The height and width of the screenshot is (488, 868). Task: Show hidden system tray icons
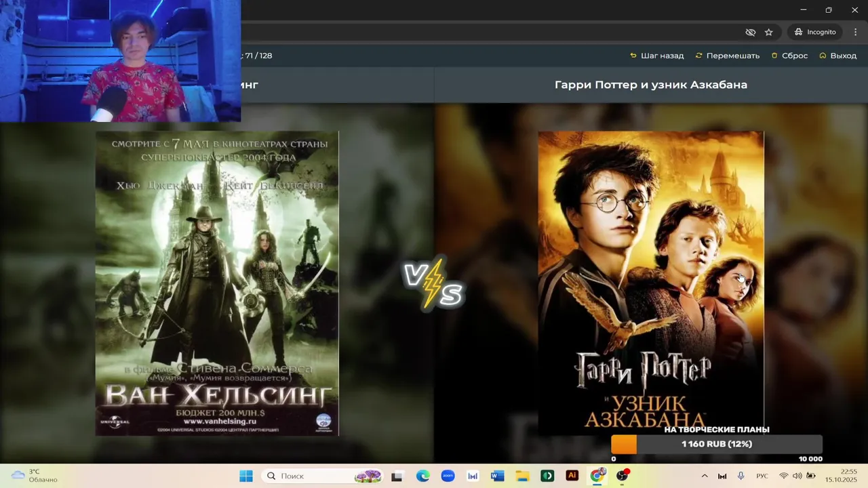pos(704,476)
